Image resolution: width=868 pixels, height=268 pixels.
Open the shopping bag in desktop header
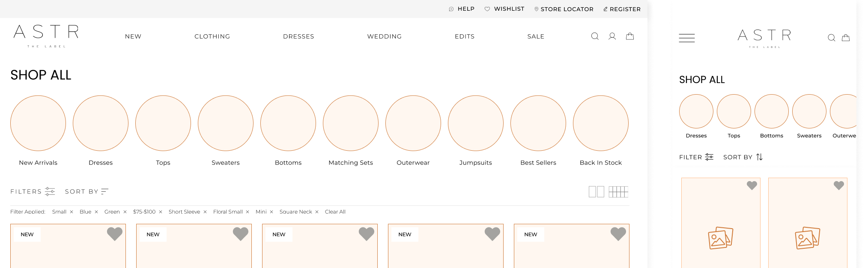630,36
